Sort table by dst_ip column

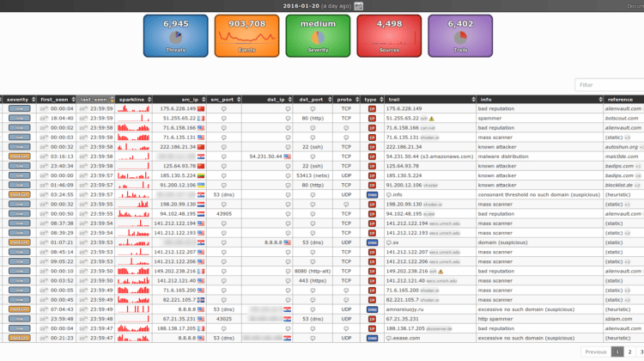pos(267,100)
